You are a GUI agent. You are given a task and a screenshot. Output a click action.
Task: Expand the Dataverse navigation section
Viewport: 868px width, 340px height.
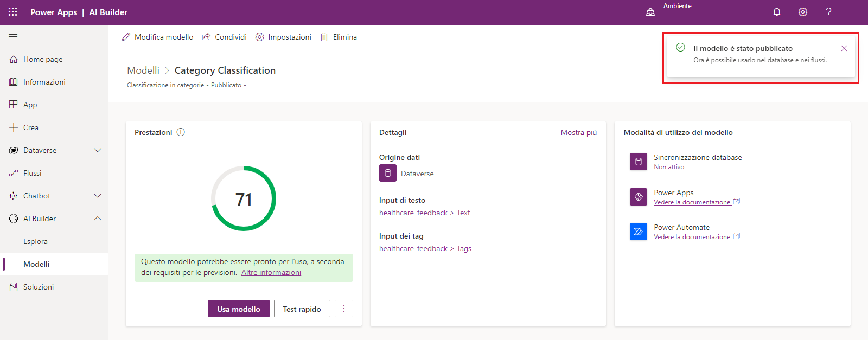[x=98, y=150]
